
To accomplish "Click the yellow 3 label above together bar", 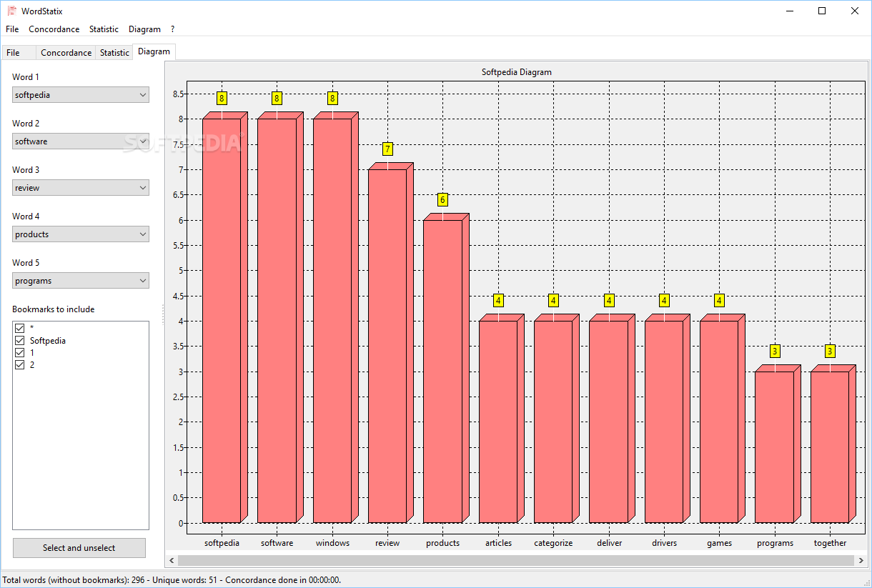I will coord(830,352).
